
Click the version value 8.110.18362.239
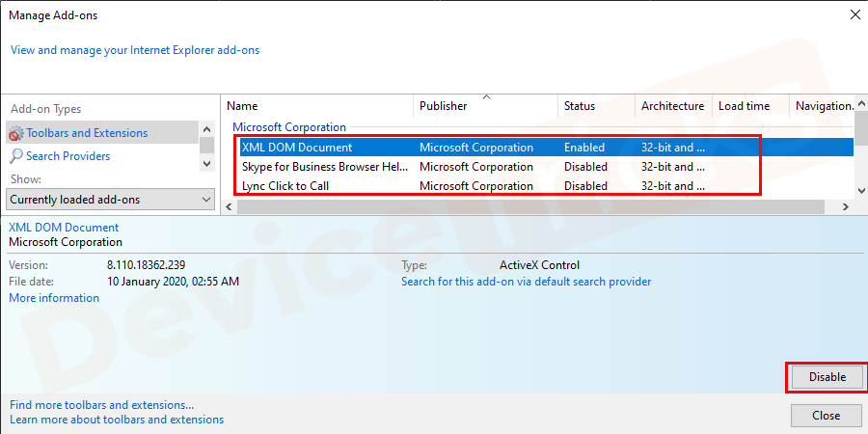click(146, 265)
